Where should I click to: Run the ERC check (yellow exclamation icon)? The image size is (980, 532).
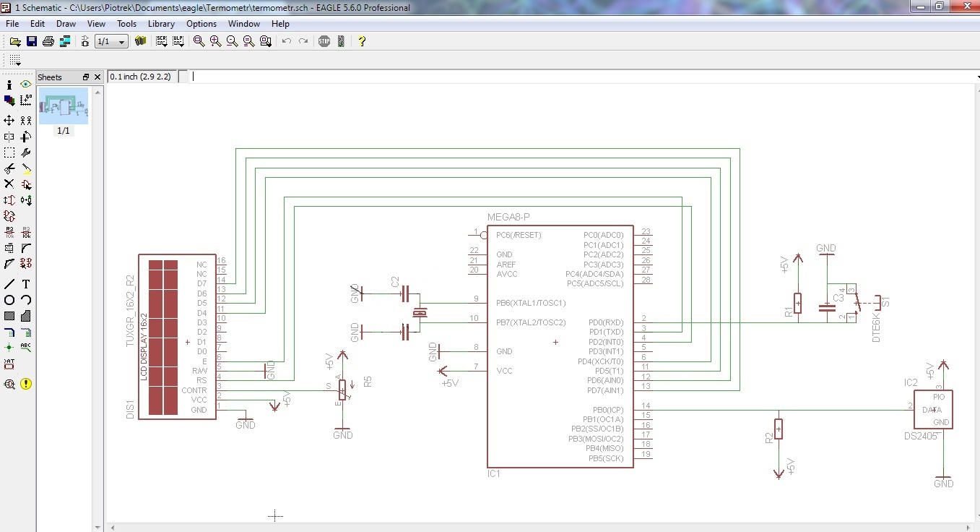tap(26, 384)
